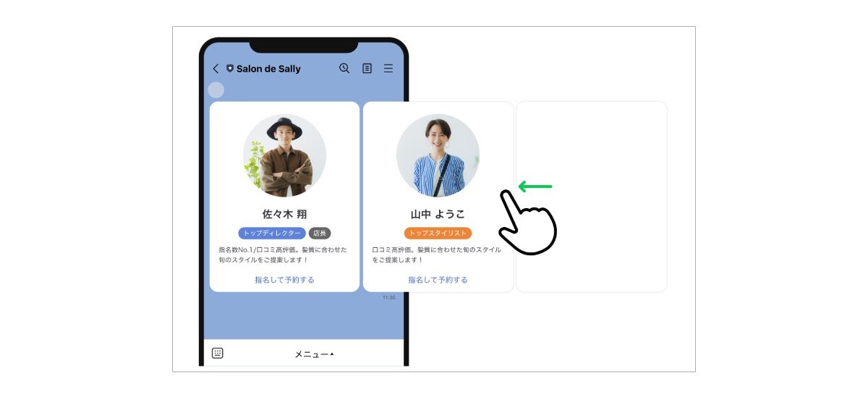Tap the verified shield badge beside Salon de Sally

230,69
